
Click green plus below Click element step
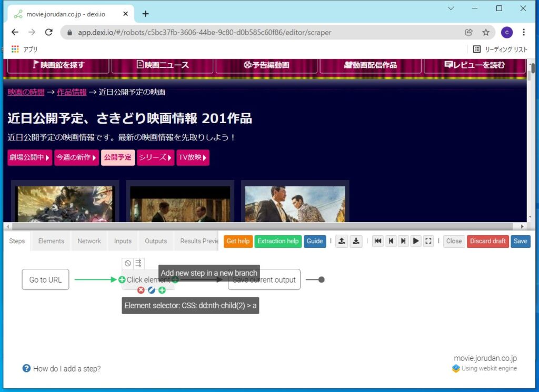(x=162, y=290)
